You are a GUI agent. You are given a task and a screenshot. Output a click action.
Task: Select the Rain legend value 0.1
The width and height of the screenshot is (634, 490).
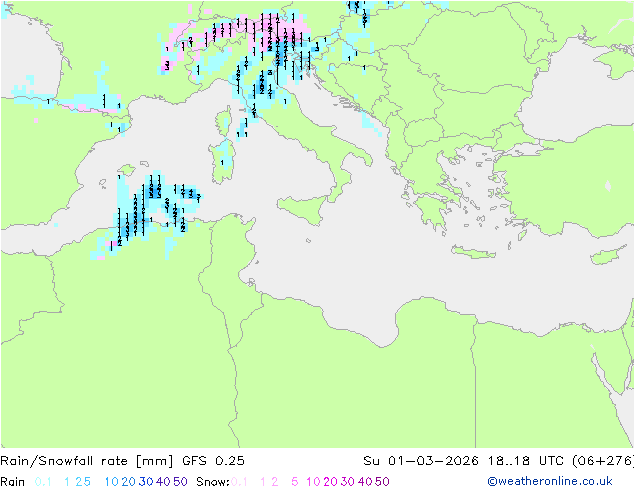[43, 482]
